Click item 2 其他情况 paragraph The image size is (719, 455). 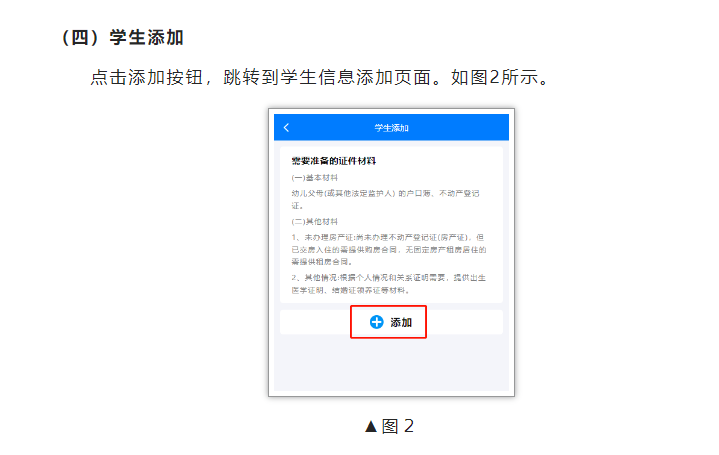[x=389, y=284]
